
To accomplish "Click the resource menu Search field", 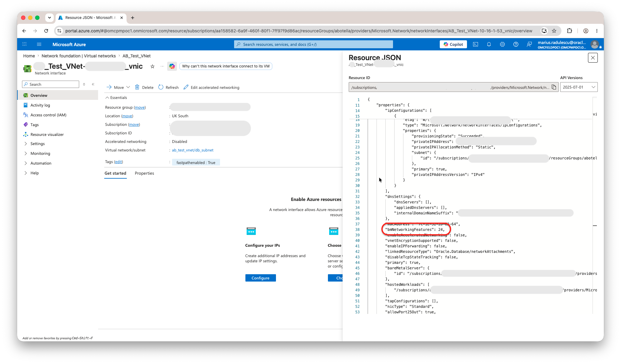I will [51, 84].
